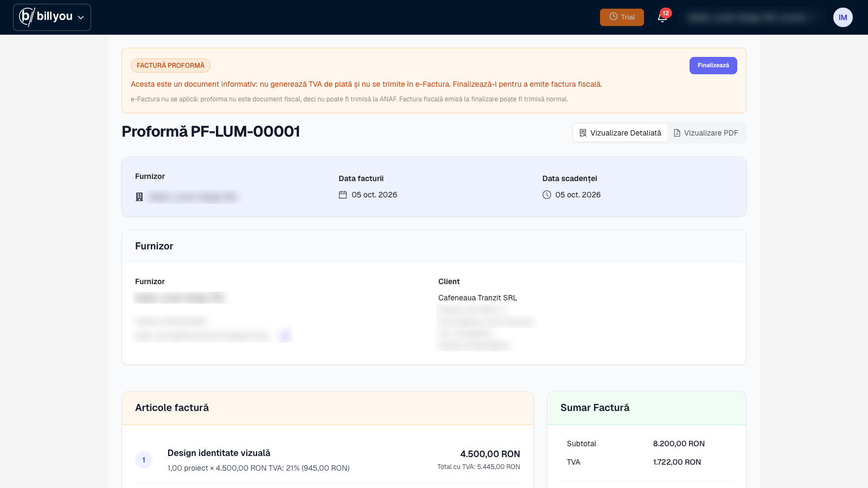Click the item quantity and TVA detail line

click(258, 468)
